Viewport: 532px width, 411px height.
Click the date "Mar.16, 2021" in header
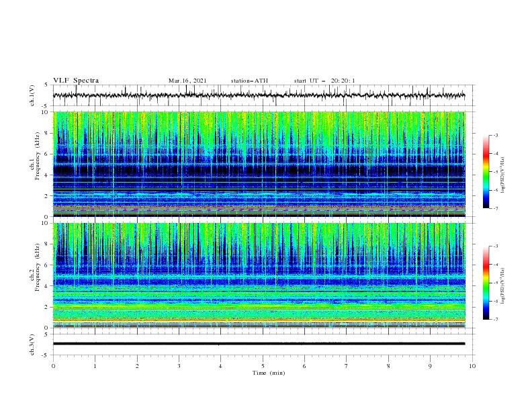click(187, 81)
